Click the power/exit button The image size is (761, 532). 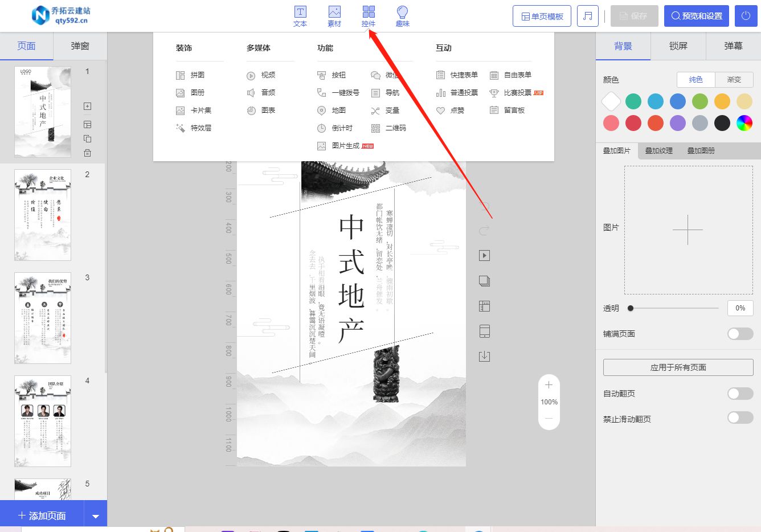coord(746,16)
